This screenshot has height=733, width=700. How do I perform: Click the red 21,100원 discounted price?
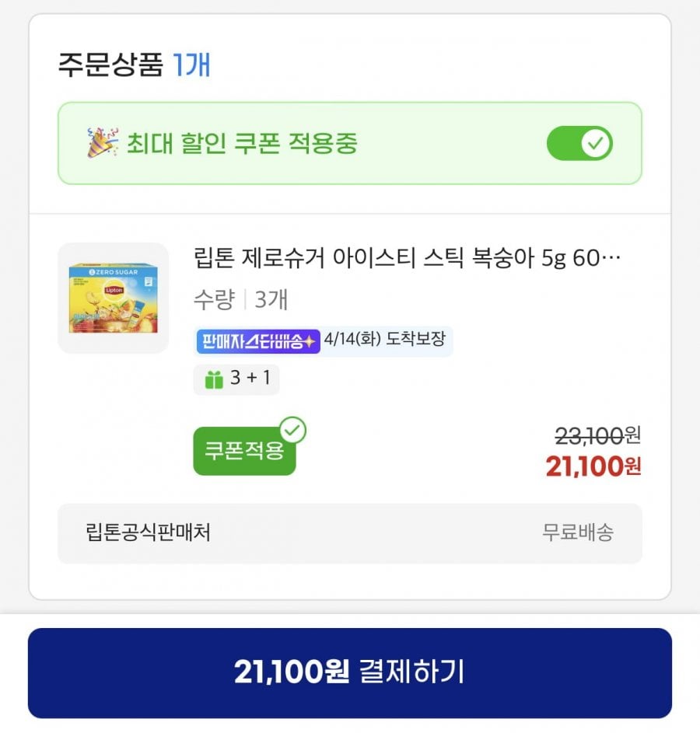tap(593, 466)
